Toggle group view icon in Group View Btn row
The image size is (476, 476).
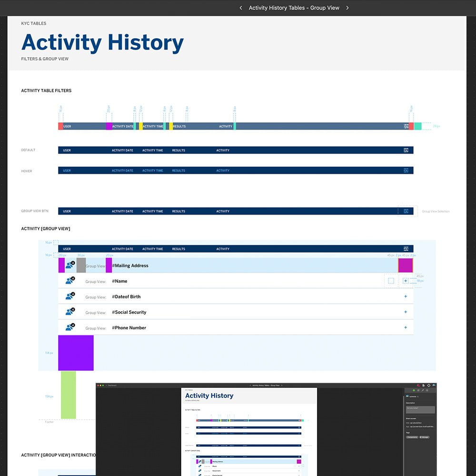(406, 211)
